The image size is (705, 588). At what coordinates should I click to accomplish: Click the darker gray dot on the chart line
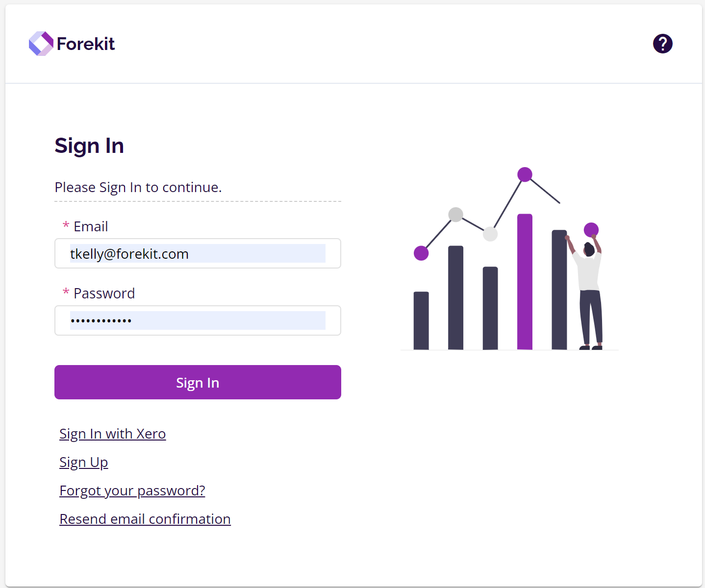[x=455, y=215]
